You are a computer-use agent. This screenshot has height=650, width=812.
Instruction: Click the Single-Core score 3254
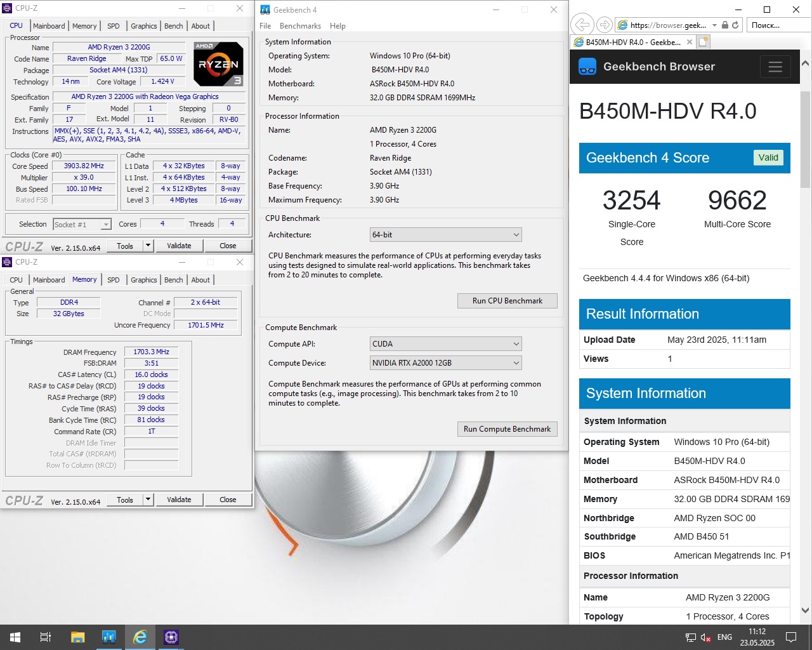[x=631, y=201]
